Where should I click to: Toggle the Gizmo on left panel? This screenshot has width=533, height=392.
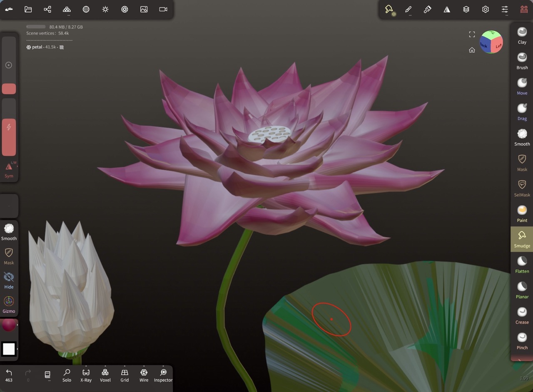pyautogui.click(x=9, y=305)
